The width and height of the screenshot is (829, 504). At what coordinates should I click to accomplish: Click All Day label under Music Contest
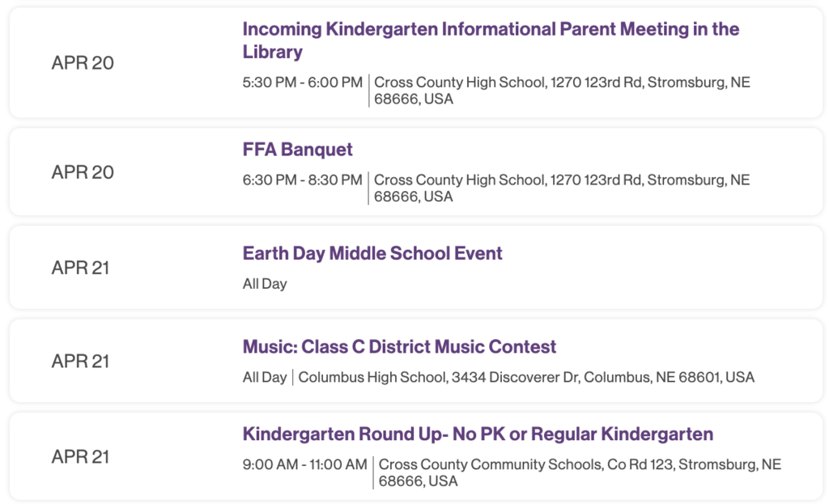point(265,378)
